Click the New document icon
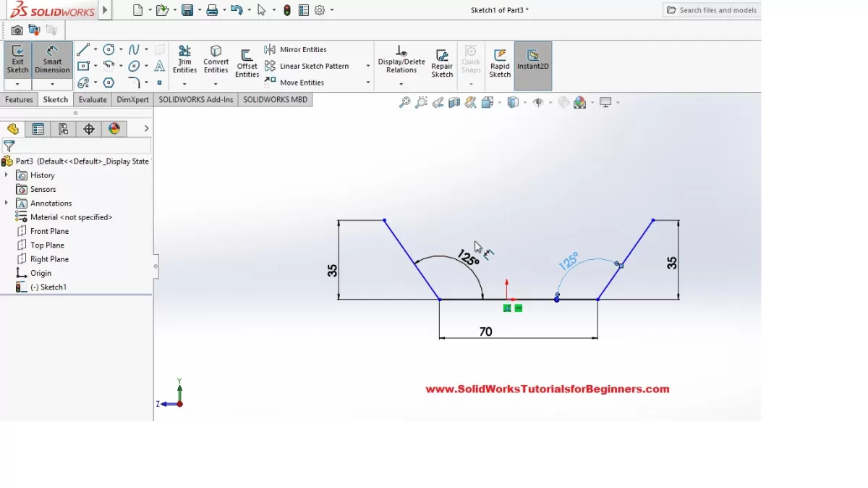868x488 pixels. 138,10
